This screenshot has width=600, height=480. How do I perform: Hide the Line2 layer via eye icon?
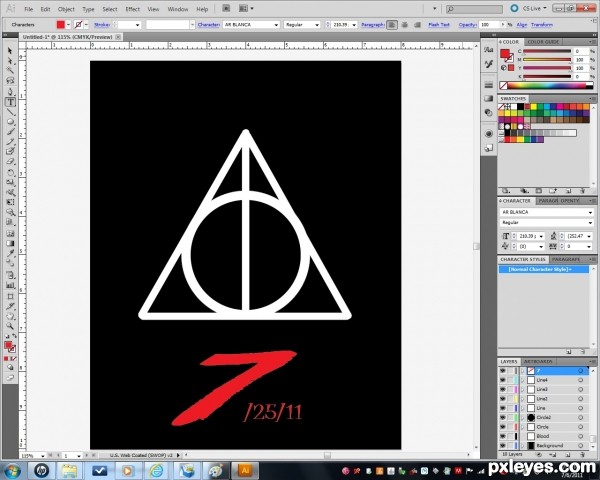[502, 399]
